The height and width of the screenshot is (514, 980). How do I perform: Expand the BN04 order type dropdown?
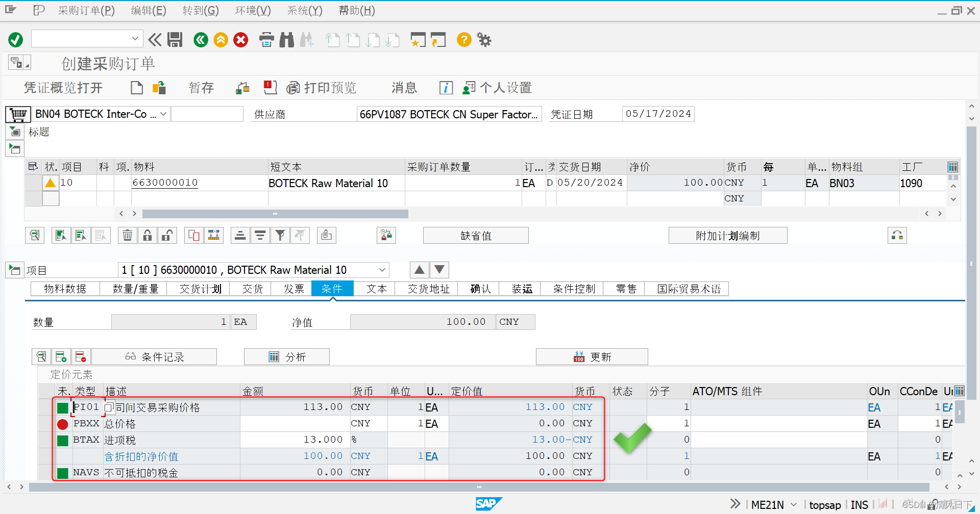coord(162,114)
